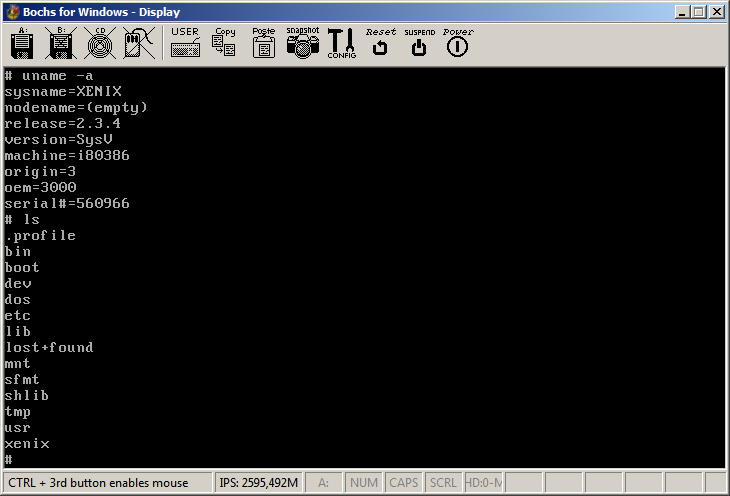This screenshot has width=730, height=496.
Task: Click the 'nodename=(empty)' line
Action: coord(76,108)
